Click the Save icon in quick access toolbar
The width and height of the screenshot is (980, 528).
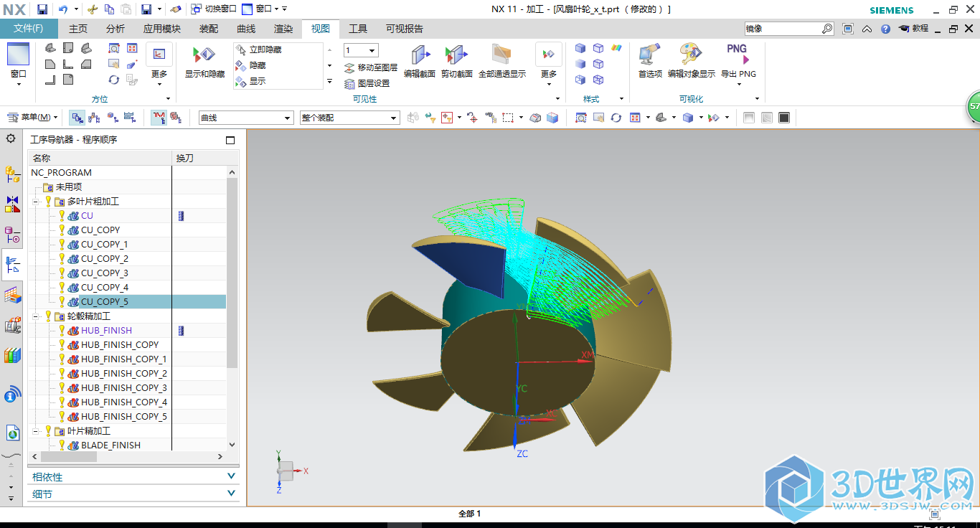[x=42, y=9]
